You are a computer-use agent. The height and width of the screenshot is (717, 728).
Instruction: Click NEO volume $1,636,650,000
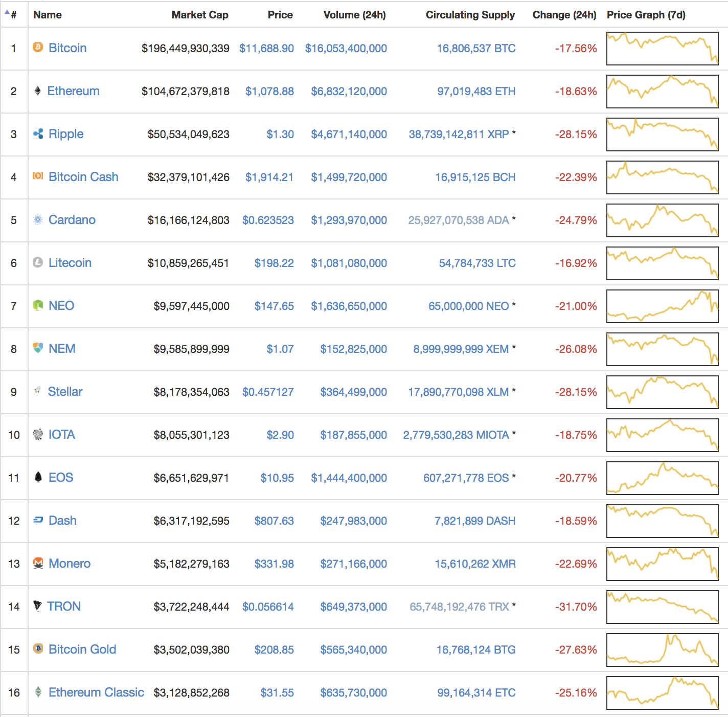click(x=349, y=306)
